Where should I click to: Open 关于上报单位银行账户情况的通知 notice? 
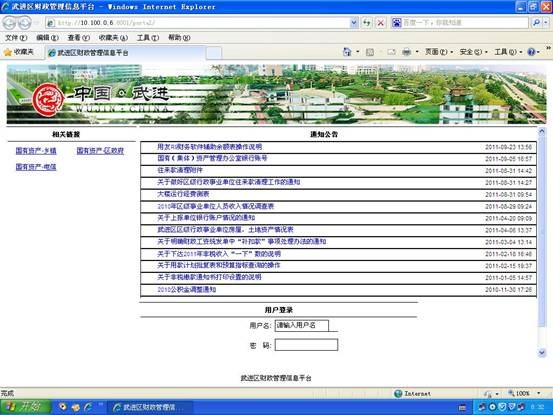[x=206, y=218]
